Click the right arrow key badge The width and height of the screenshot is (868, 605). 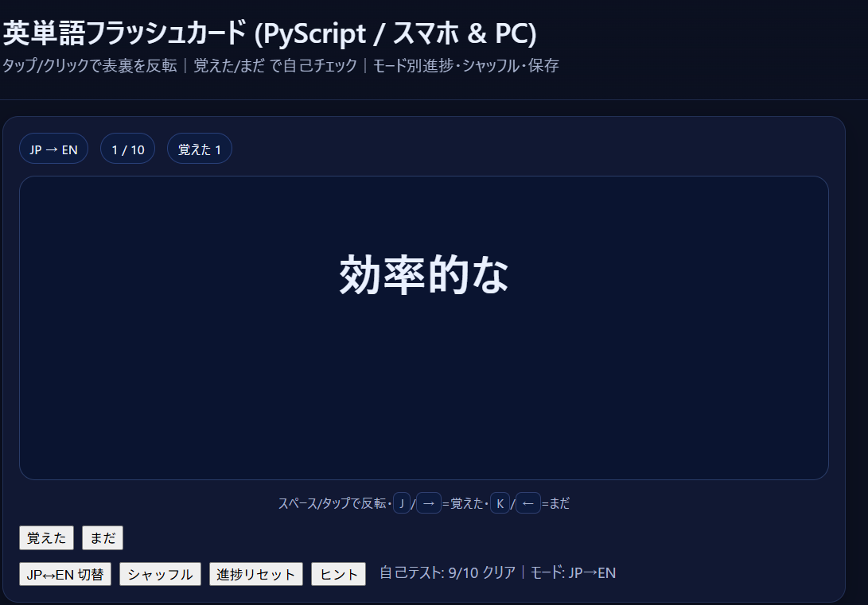pos(429,503)
